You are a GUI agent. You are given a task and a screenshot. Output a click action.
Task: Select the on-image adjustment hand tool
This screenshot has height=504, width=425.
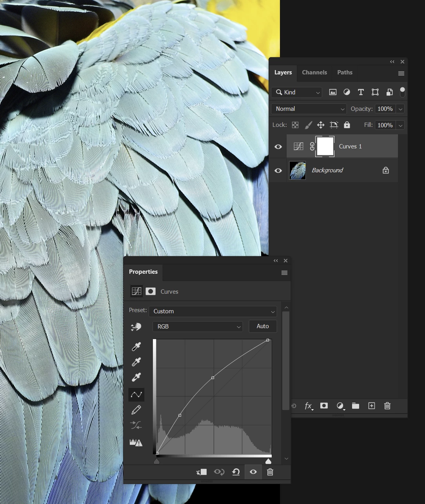point(136,327)
